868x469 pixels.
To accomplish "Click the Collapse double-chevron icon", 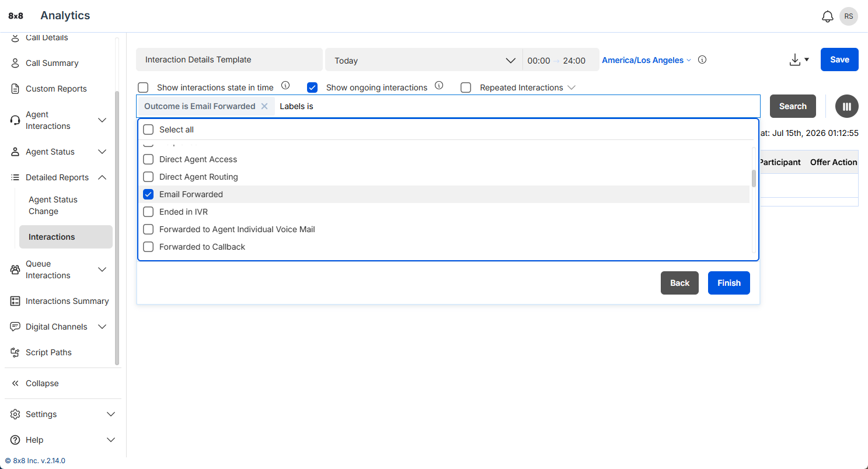I will pos(15,383).
